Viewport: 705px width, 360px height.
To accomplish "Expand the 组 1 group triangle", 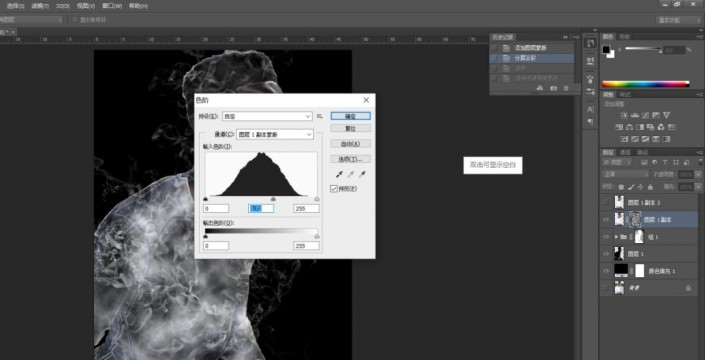I will pos(616,236).
